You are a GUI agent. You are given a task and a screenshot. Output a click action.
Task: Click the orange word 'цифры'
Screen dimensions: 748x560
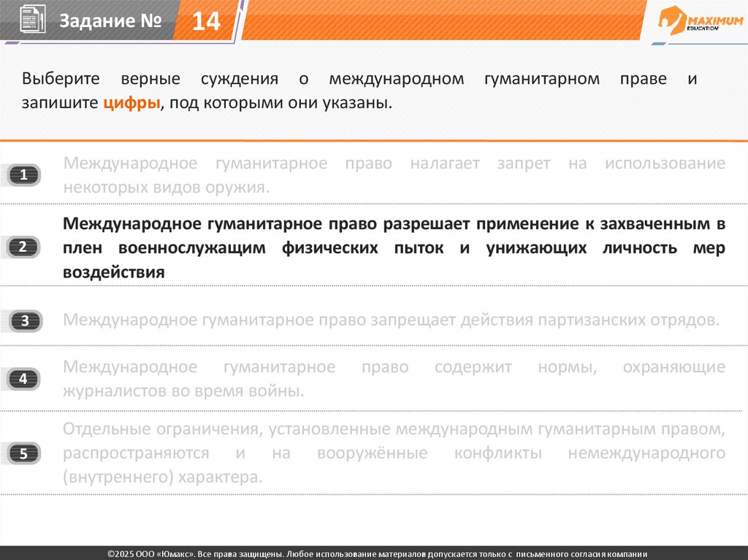(x=131, y=102)
